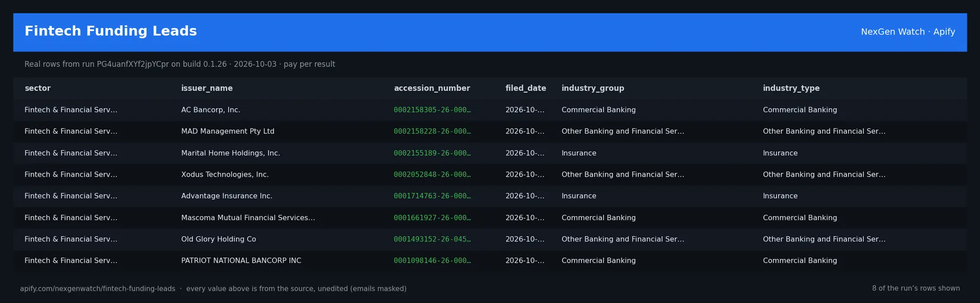Open accession number 0001493152-26-045…
Screen dimensions: 980x303
pos(432,239)
